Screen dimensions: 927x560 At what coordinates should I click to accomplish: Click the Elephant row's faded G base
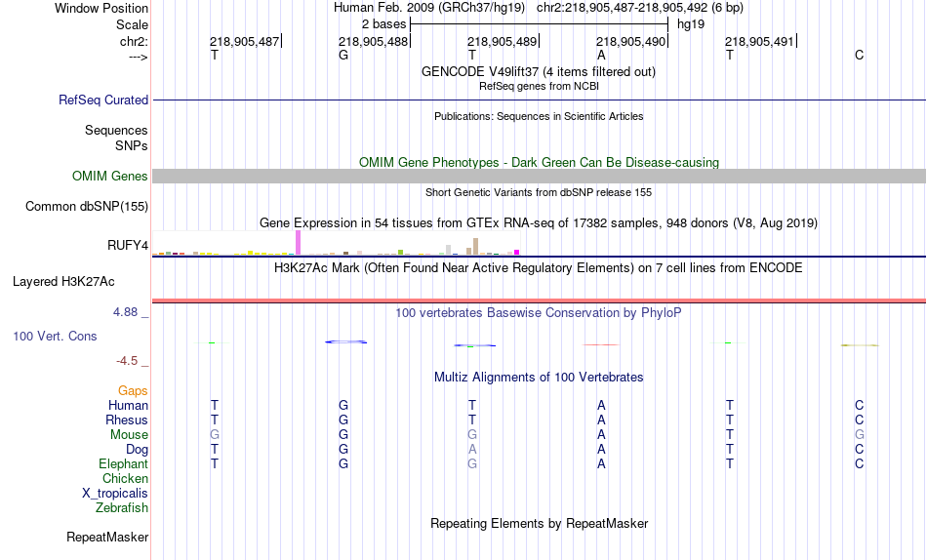[x=471, y=463]
